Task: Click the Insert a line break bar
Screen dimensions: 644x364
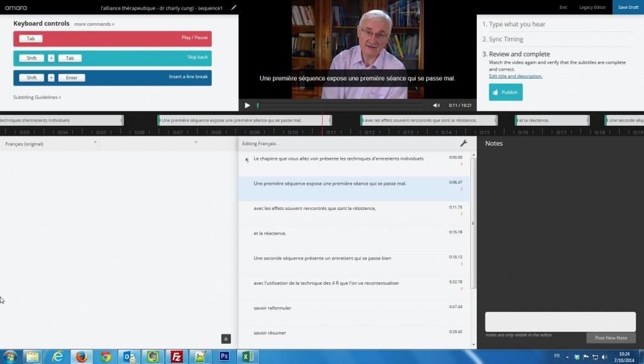Action: coord(113,78)
